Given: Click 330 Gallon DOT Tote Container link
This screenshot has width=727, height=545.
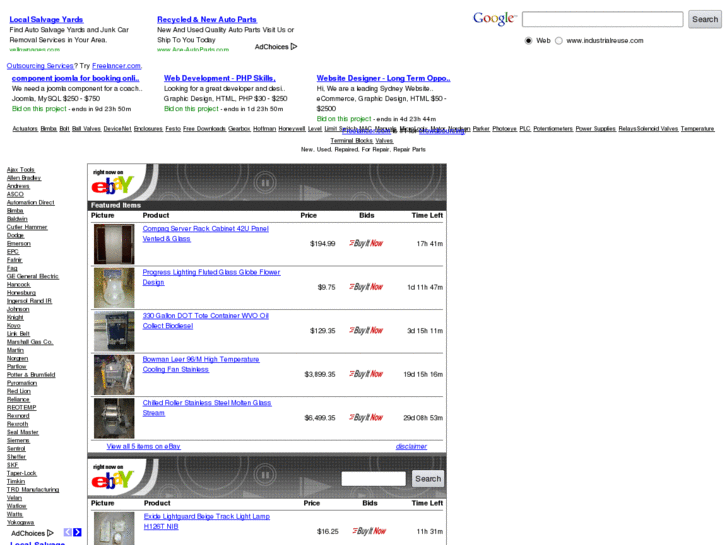Looking at the screenshot, I should 205,321.
